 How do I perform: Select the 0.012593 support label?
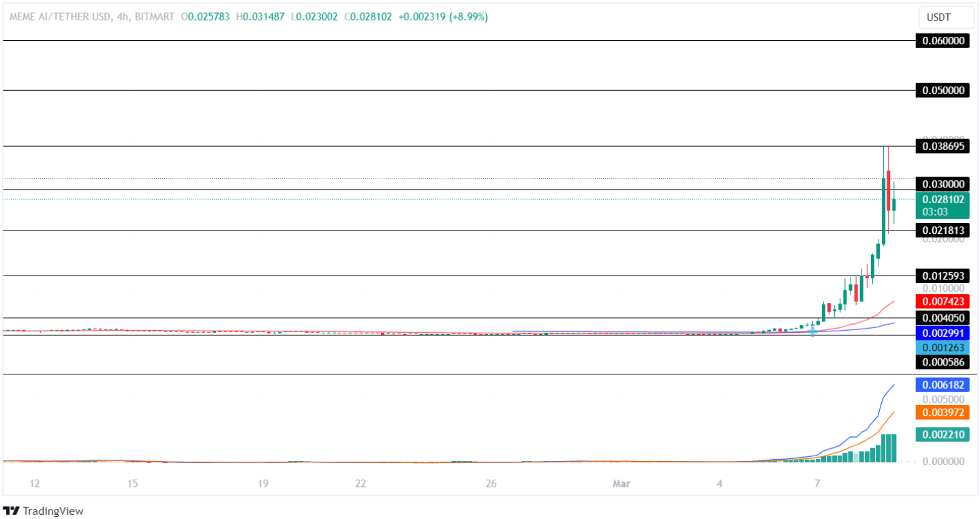coord(943,276)
